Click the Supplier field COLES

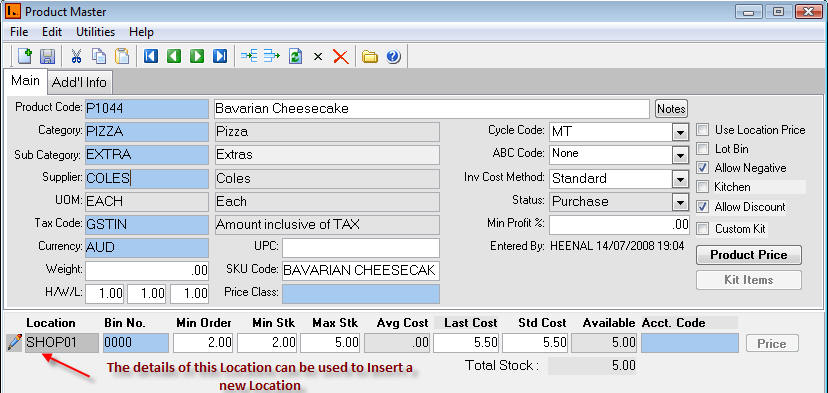tap(147, 179)
